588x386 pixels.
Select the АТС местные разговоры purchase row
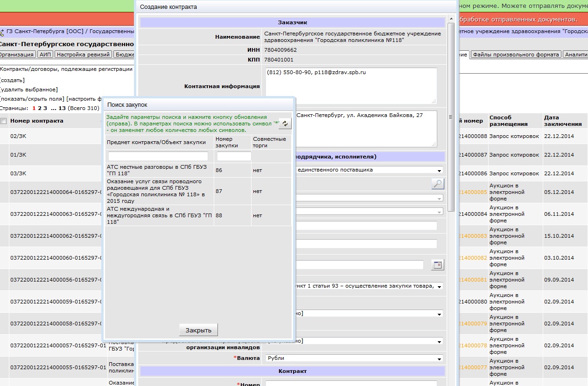(x=198, y=170)
